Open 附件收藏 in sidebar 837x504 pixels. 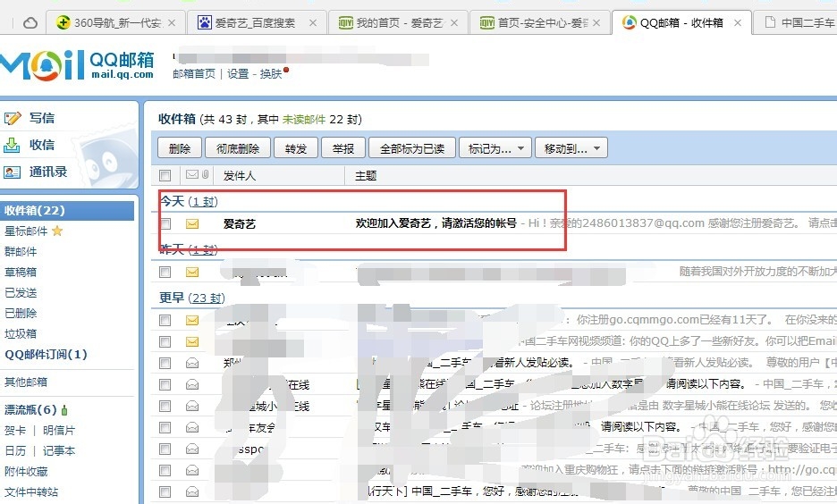26,472
